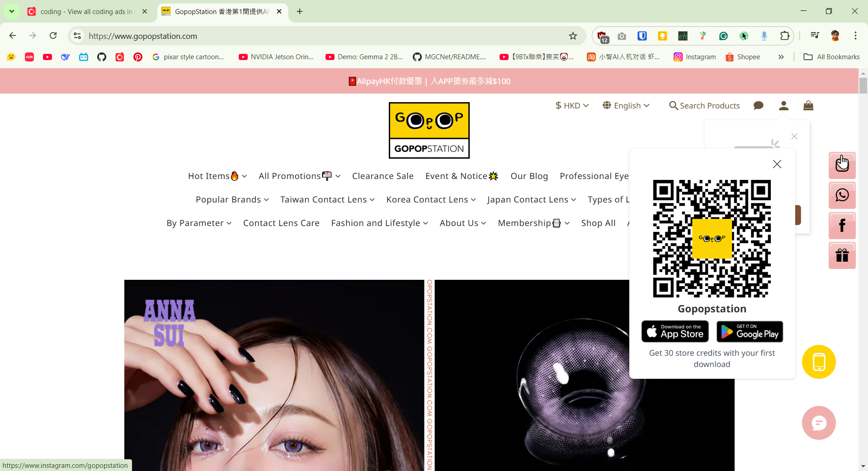
Task: Expand the Membership menu
Action: [534, 223]
